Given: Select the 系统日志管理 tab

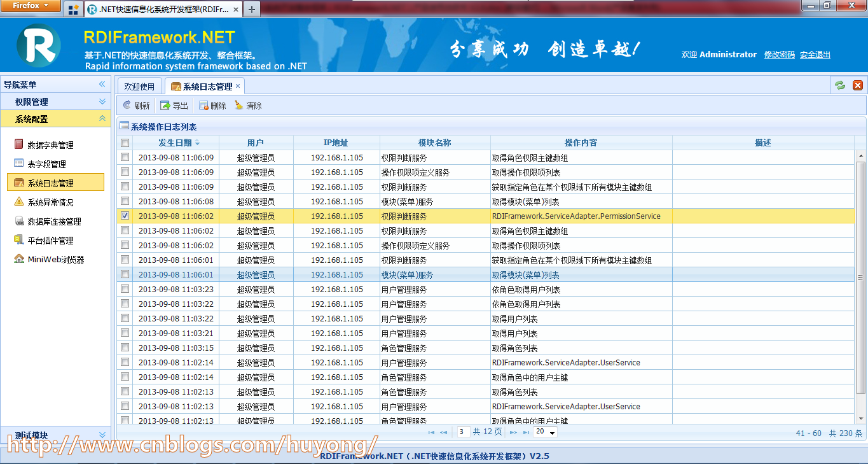Looking at the screenshot, I should tap(204, 86).
